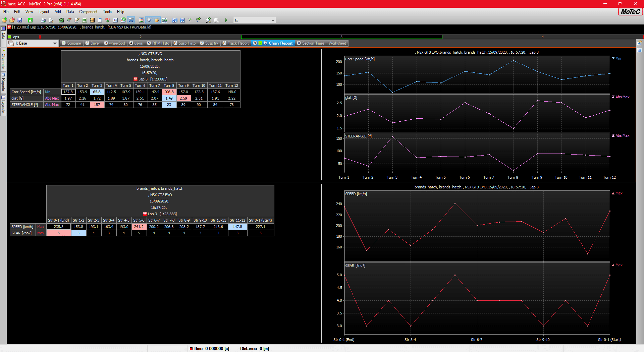Click the green laps progress bar

341,37
